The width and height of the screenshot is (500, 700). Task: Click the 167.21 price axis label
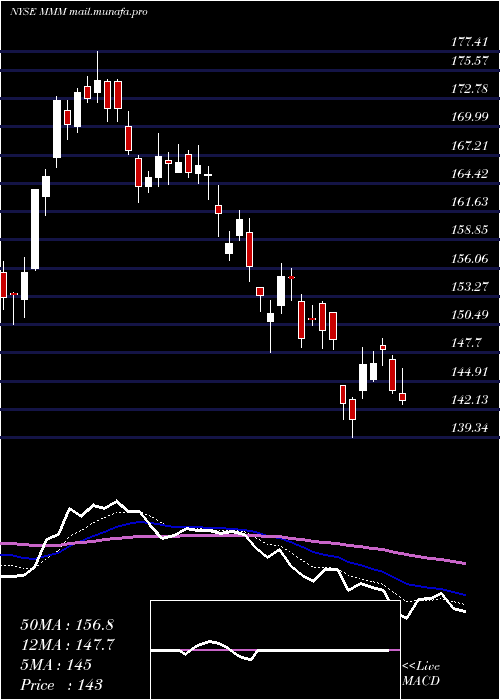pos(469,146)
